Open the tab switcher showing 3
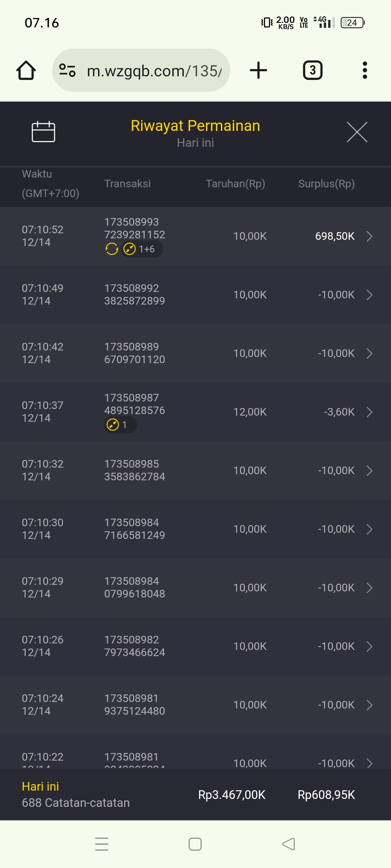This screenshot has width=391, height=868. pyautogui.click(x=312, y=70)
